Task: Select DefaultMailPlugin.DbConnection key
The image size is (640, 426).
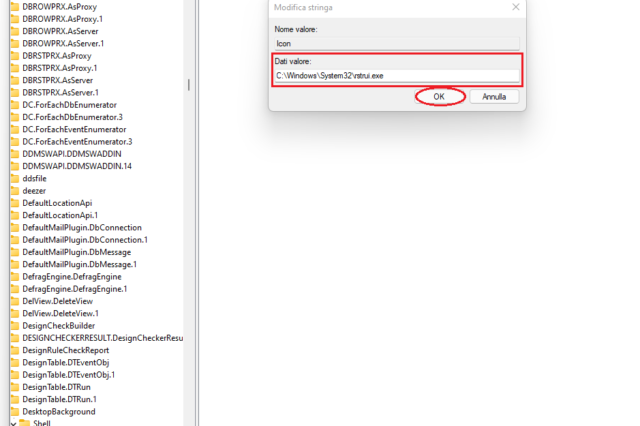Action: 82,227
